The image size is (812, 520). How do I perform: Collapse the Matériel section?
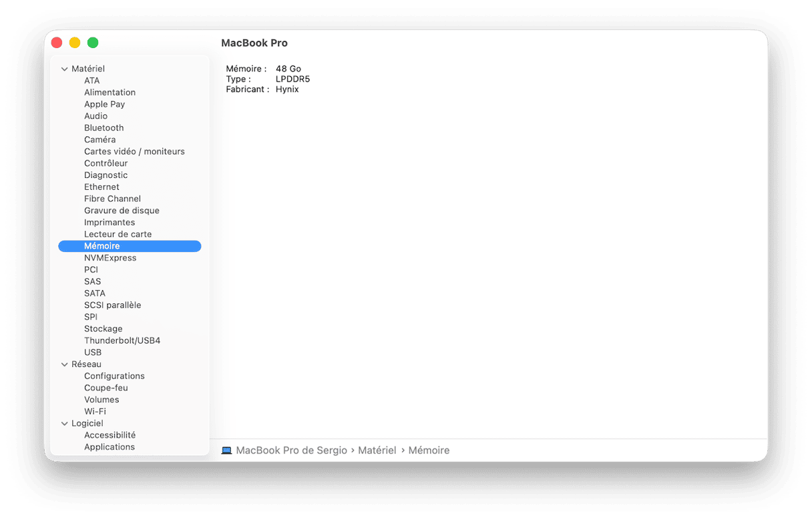point(65,69)
